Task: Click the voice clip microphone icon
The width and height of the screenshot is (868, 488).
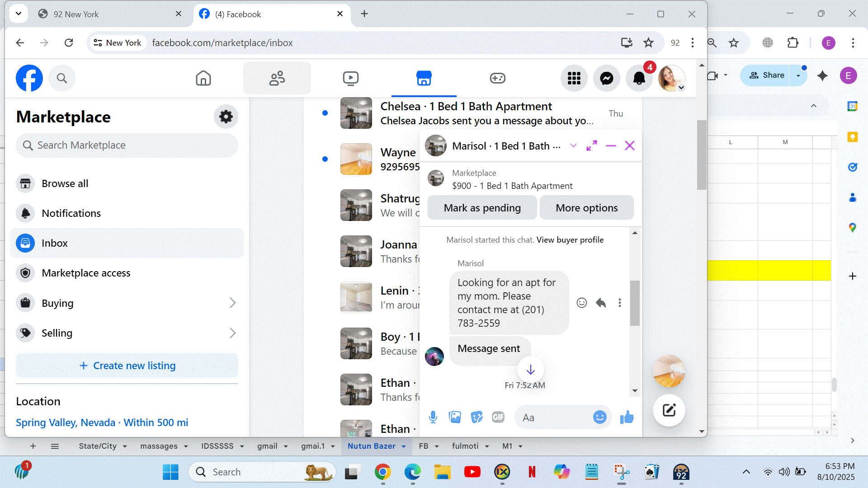Action: (433, 417)
